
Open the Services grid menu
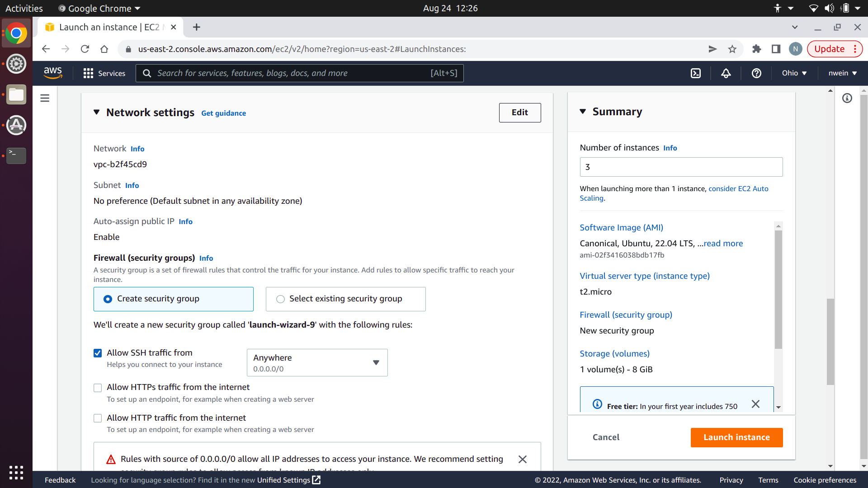pos(104,73)
